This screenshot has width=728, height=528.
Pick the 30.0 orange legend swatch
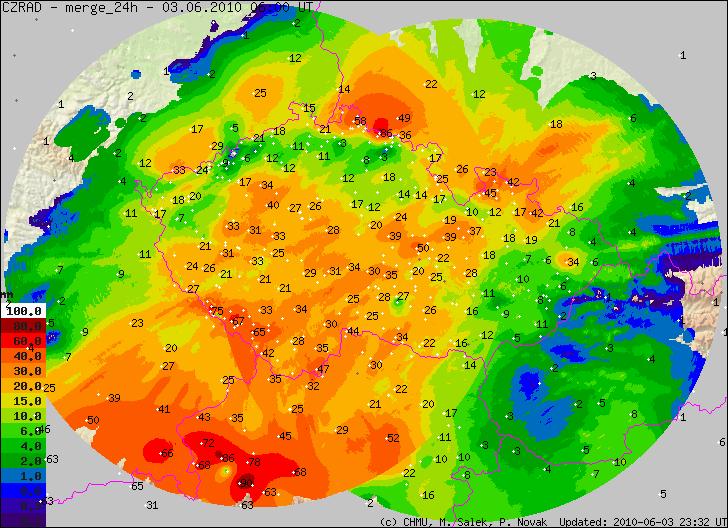pos(23,371)
